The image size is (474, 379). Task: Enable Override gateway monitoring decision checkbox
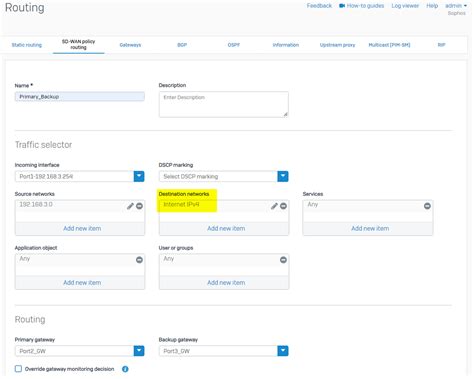point(18,369)
